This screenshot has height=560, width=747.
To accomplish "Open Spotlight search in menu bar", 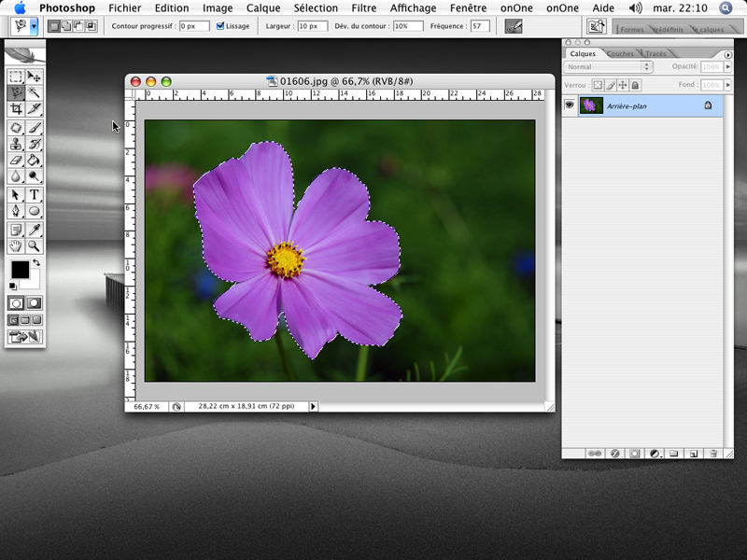I will click(726, 8).
